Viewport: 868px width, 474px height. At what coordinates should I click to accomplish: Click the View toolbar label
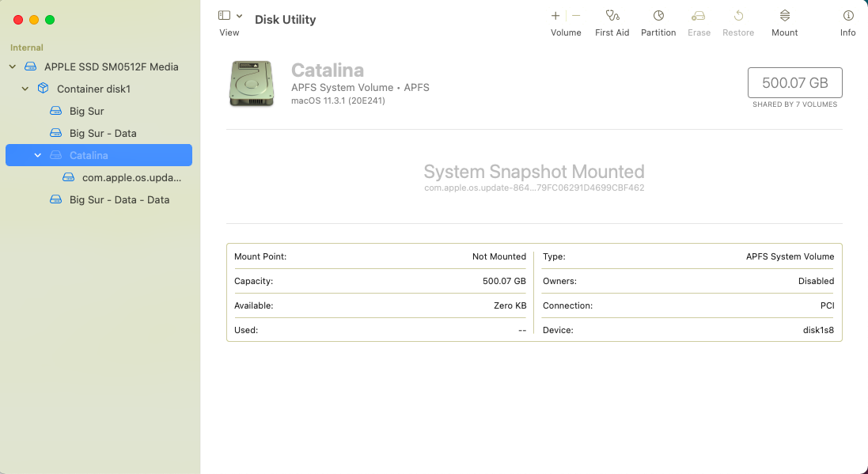point(229,32)
